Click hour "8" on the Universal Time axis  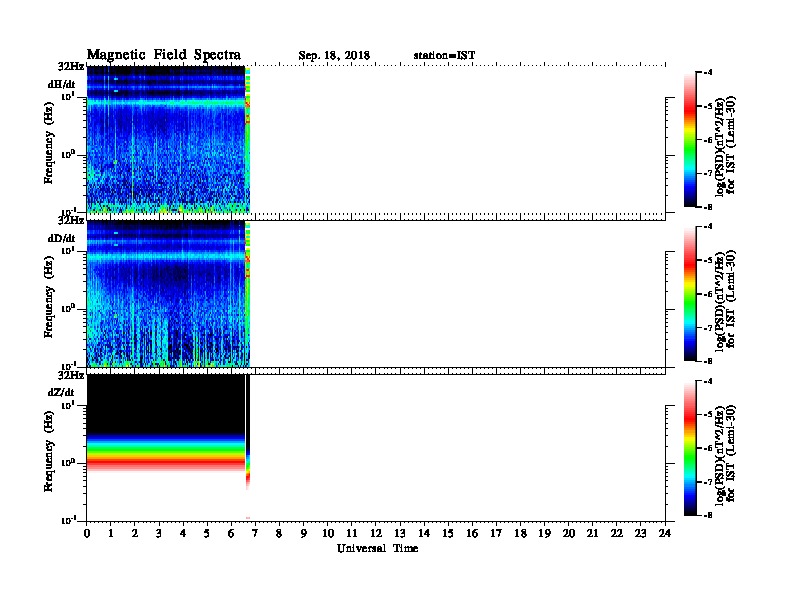(x=279, y=533)
